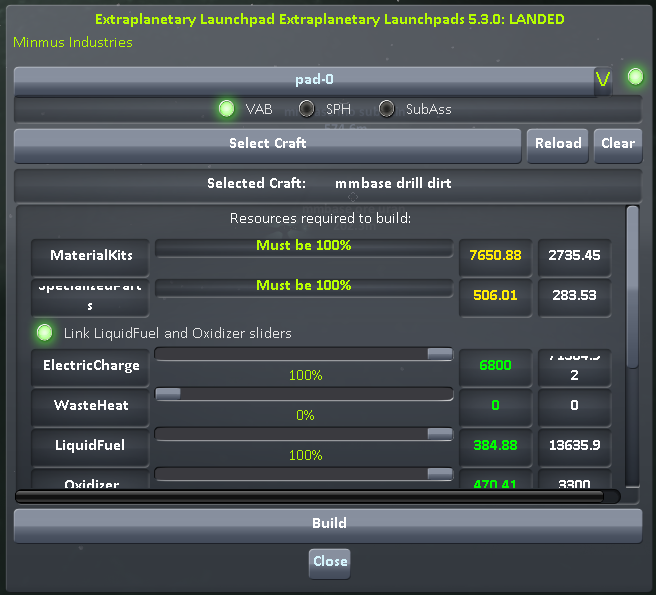Click the SpecializedParts available value 283.53
Image resolution: width=656 pixels, height=595 pixels.
(574, 298)
